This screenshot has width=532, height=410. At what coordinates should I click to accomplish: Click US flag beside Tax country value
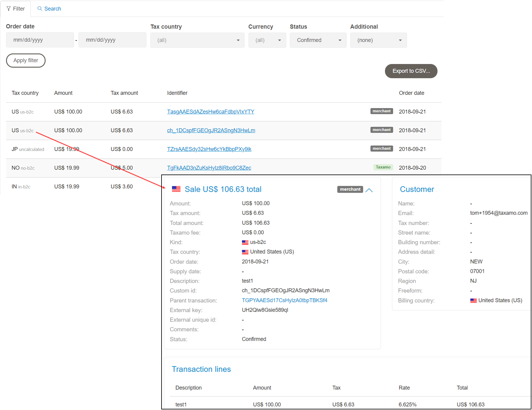tap(245, 252)
